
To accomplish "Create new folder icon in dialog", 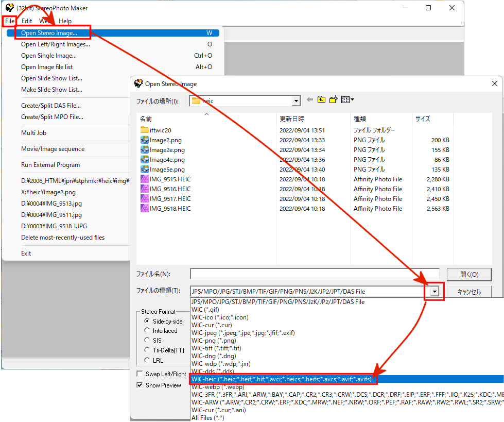I will point(333,99).
